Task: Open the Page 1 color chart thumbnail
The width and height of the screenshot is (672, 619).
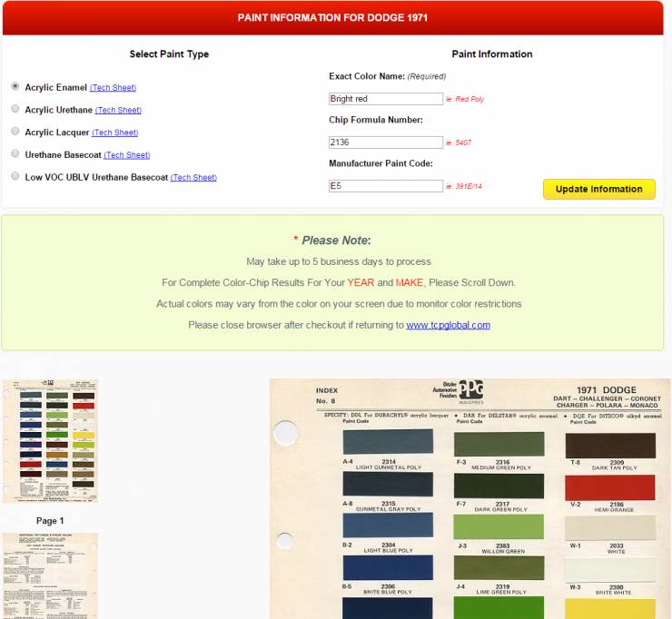Action: (x=50, y=441)
